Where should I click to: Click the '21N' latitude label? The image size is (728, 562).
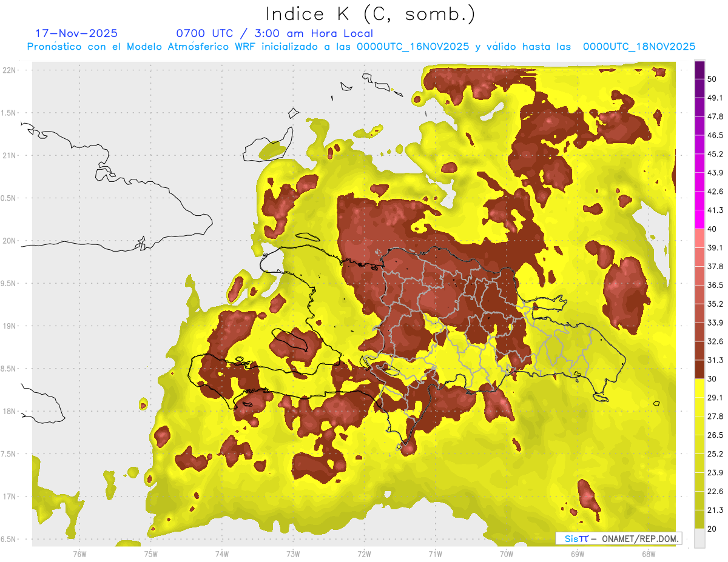pos(8,155)
